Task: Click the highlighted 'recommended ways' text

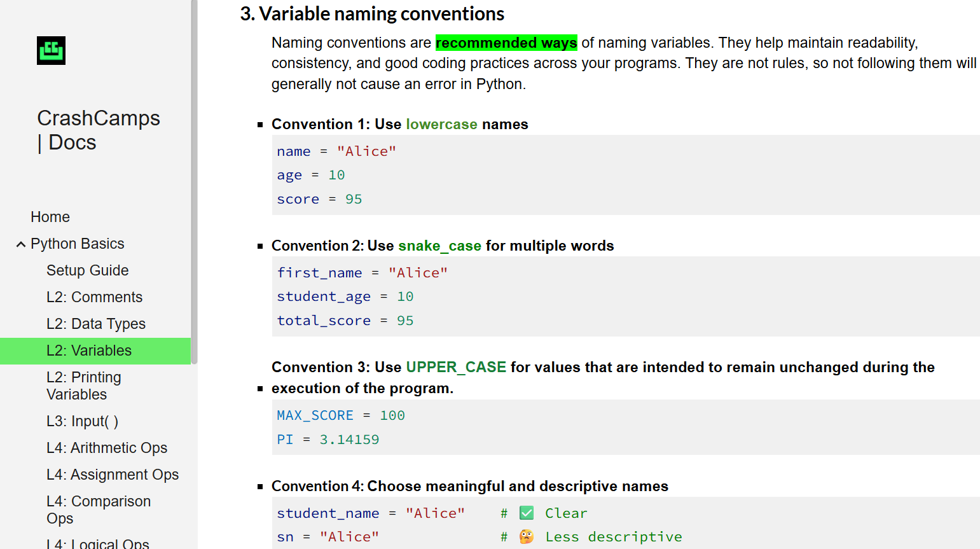Action: click(x=506, y=43)
